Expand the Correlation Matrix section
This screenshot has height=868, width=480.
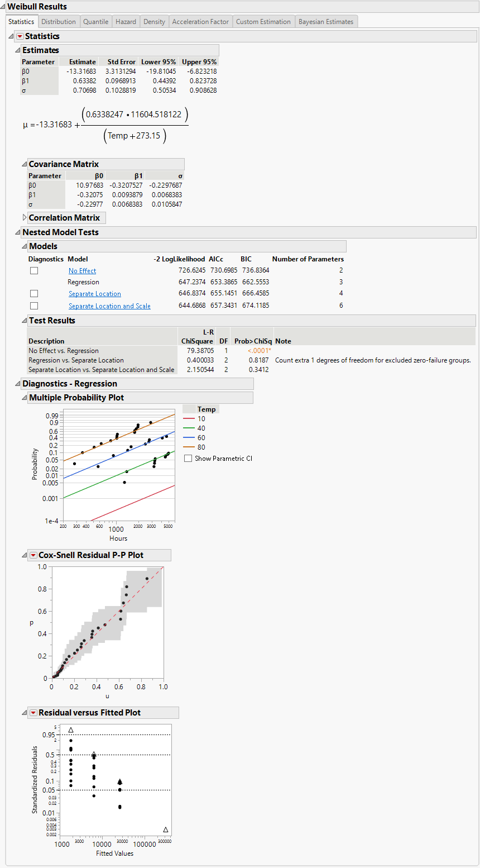(24, 217)
